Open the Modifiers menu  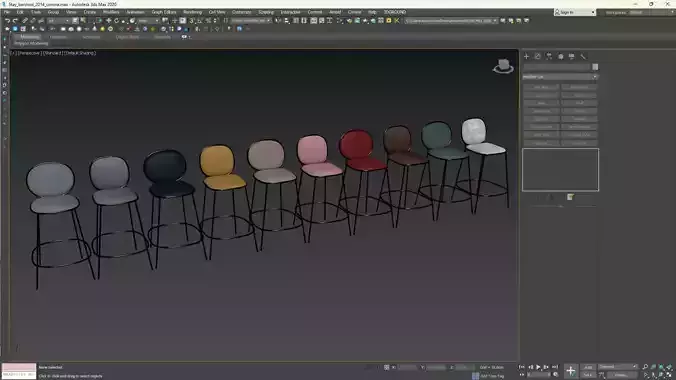coord(111,12)
